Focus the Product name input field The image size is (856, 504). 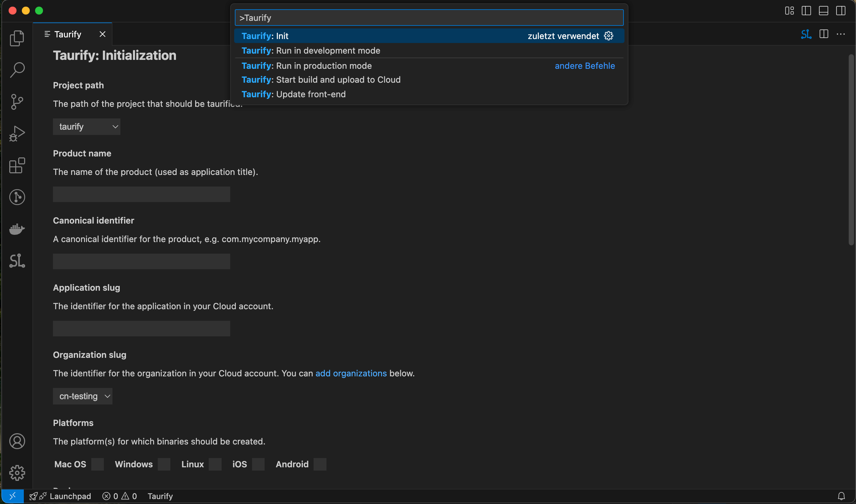[x=141, y=194]
